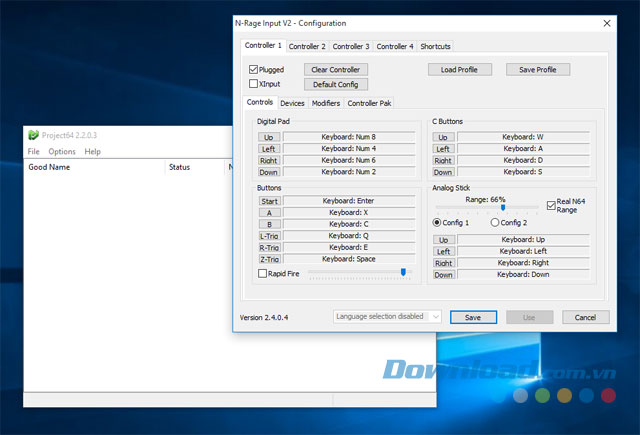The image size is (640, 435).
Task: Select the Config 2 radio button
Action: (x=495, y=222)
